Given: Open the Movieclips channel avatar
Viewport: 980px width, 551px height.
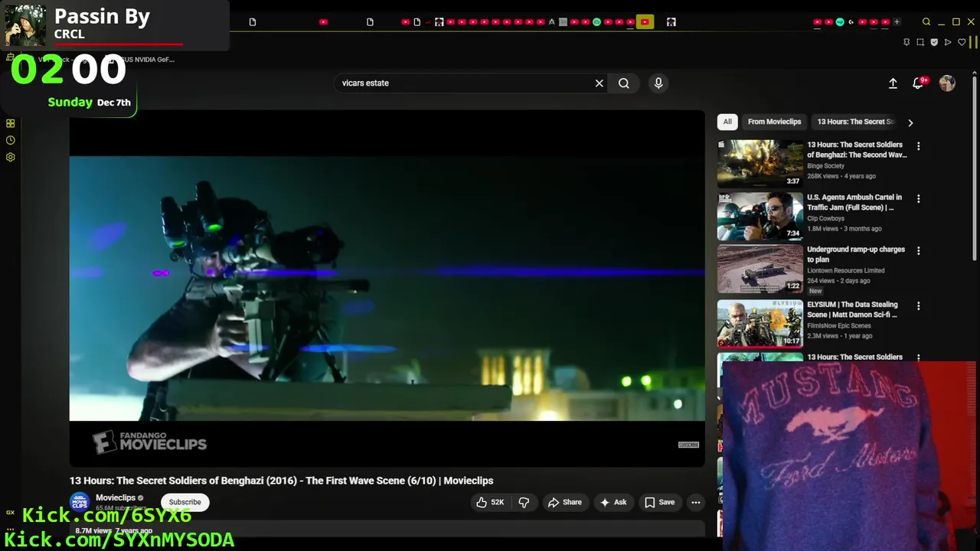Looking at the screenshot, I should 80,502.
